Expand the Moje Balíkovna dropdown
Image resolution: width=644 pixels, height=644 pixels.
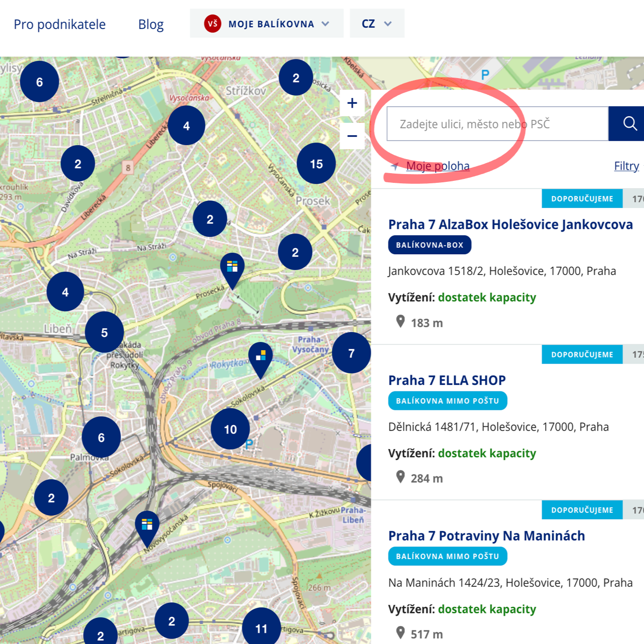[x=267, y=23]
